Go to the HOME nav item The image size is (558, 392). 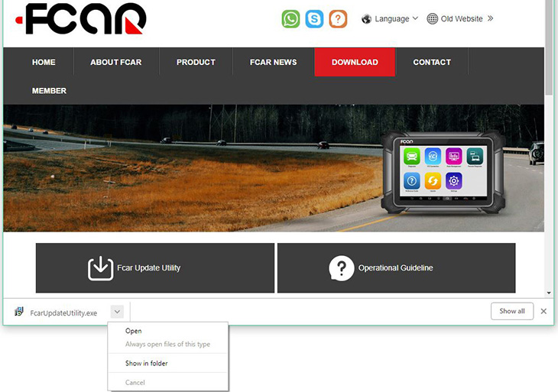(44, 62)
